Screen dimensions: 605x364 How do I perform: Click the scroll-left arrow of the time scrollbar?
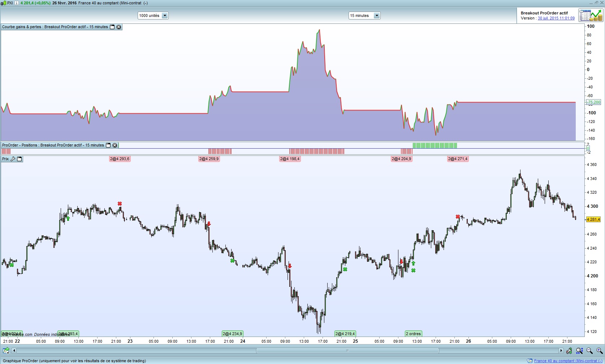(14, 350)
